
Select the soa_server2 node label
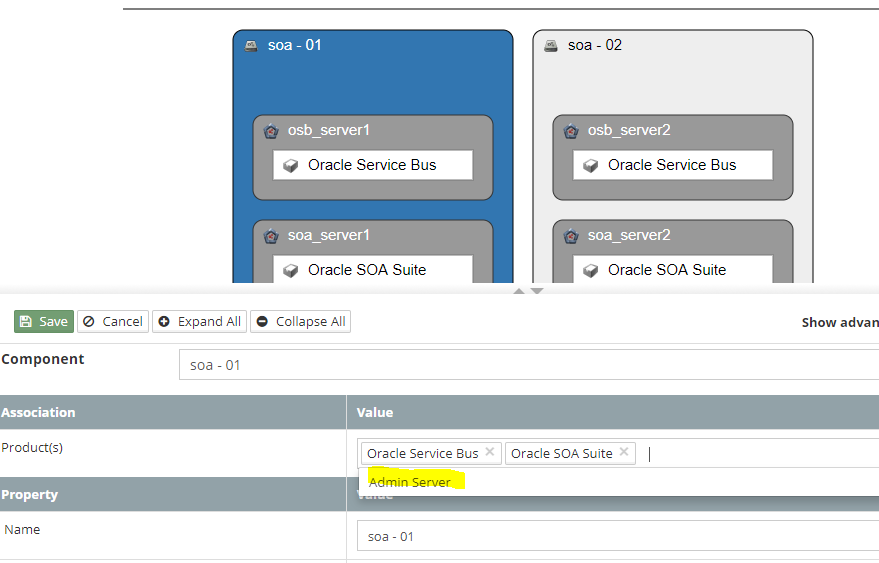tap(629, 235)
